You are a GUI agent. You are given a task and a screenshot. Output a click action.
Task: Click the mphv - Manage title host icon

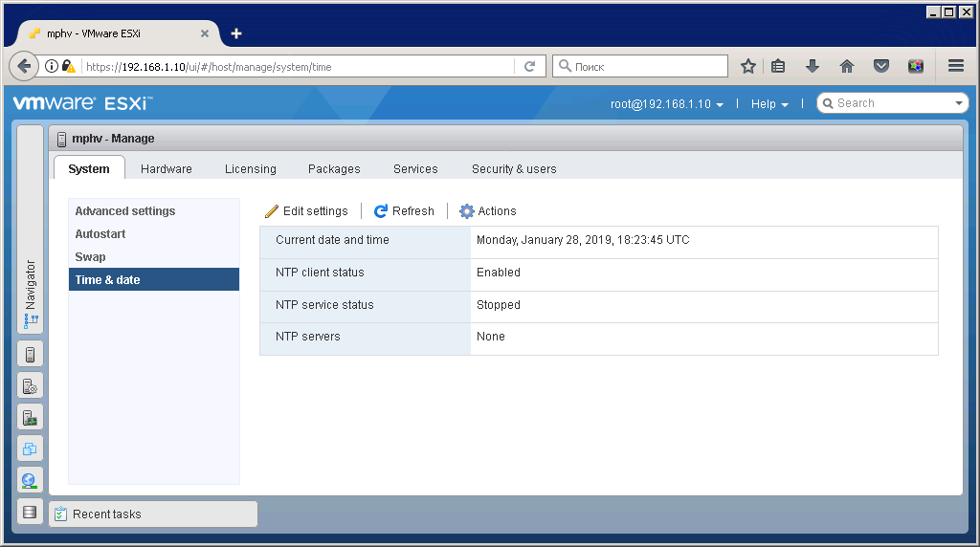click(61, 139)
